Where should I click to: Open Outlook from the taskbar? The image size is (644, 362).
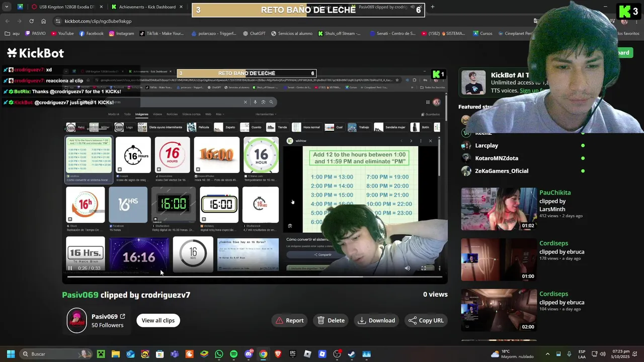click(x=130, y=354)
